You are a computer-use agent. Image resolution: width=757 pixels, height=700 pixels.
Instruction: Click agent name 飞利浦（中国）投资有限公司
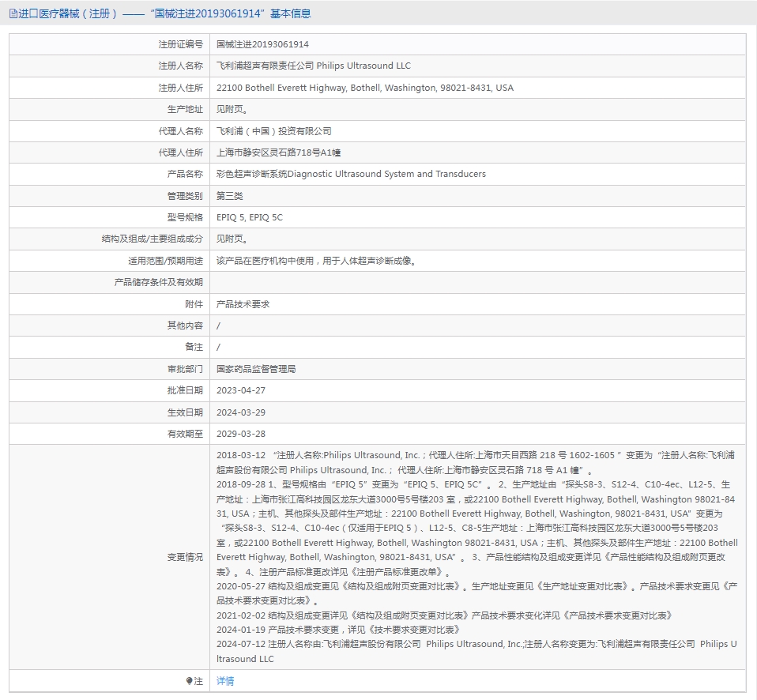pyautogui.click(x=273, y=131)
